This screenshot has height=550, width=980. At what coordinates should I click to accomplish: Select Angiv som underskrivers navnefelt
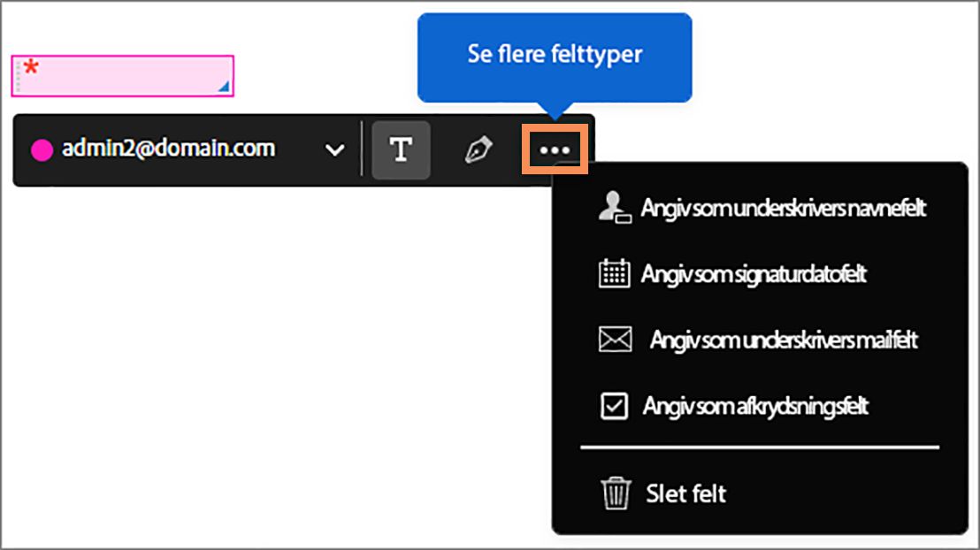click(x=783, y=209)
